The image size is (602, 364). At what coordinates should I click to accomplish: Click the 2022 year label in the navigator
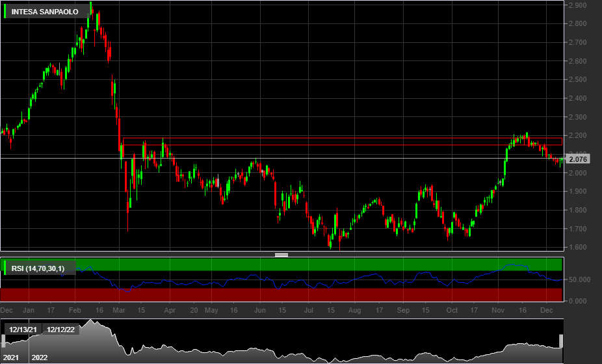tap(40, 357)
